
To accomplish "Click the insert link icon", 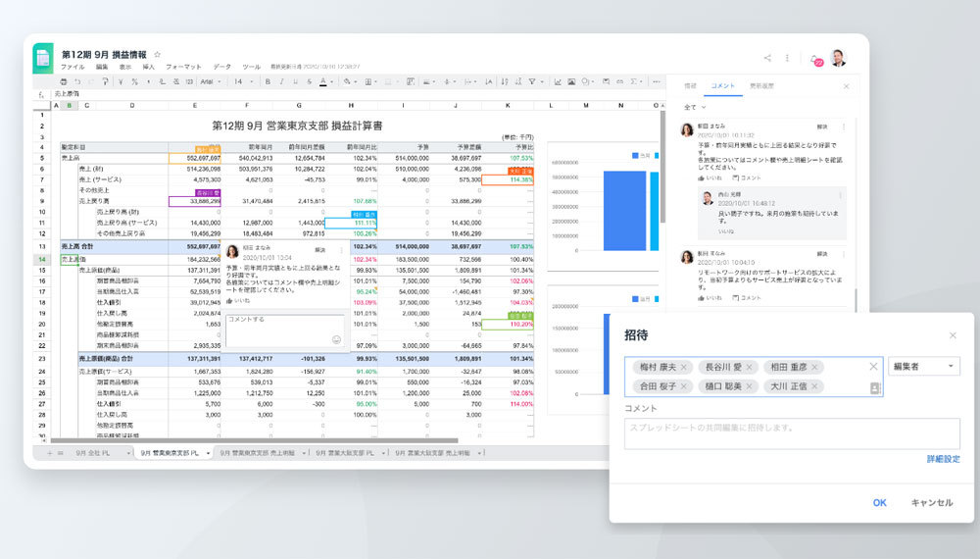I will [620, 82].
